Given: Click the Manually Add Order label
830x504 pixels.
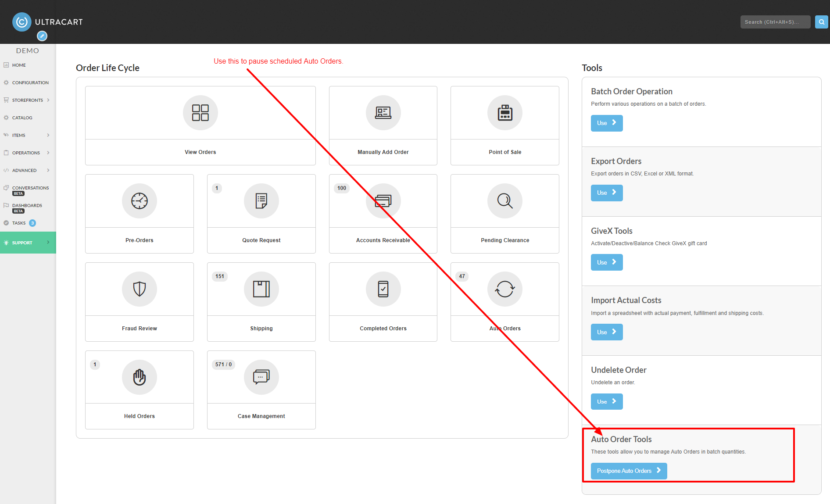Looking at the screenshot, I should (383, 152).
